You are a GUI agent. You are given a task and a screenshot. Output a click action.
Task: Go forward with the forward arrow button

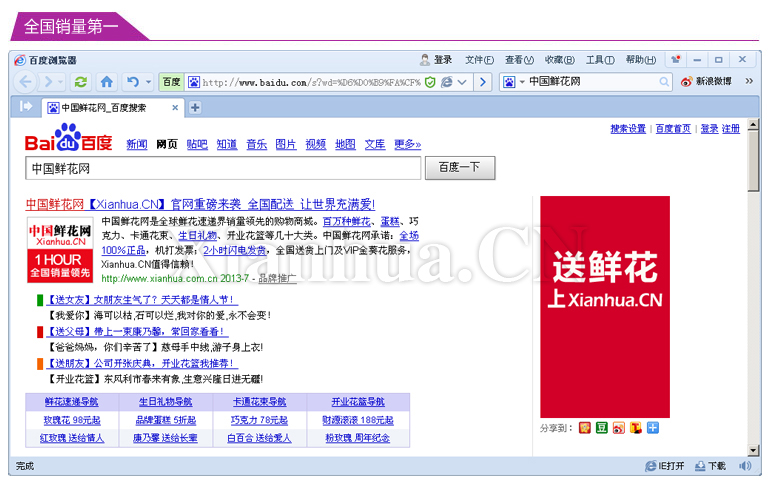pos(48,82)
